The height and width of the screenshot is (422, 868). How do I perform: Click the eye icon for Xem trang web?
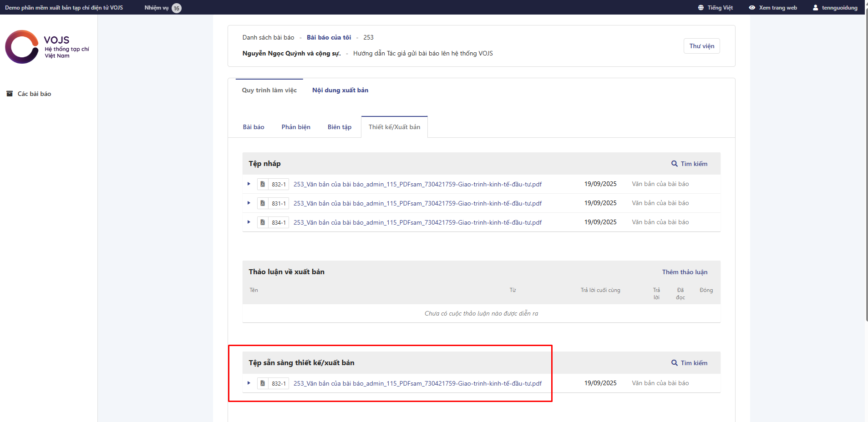[752, 8]
